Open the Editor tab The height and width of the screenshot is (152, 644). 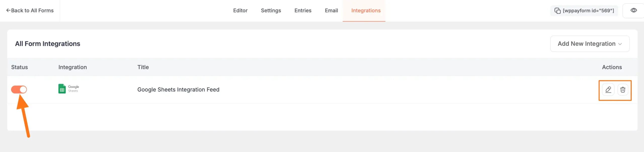240,11
